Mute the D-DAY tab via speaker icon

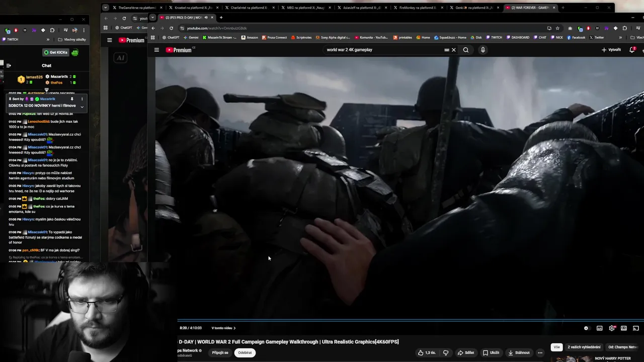[206, 18]
